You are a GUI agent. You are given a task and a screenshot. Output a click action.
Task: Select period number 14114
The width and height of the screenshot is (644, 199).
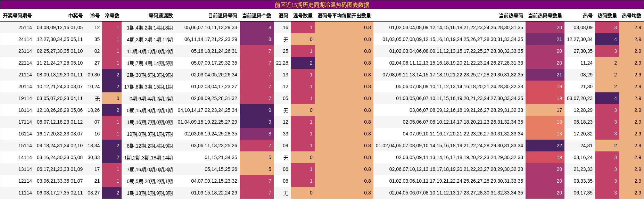click(x=25, y=157)
